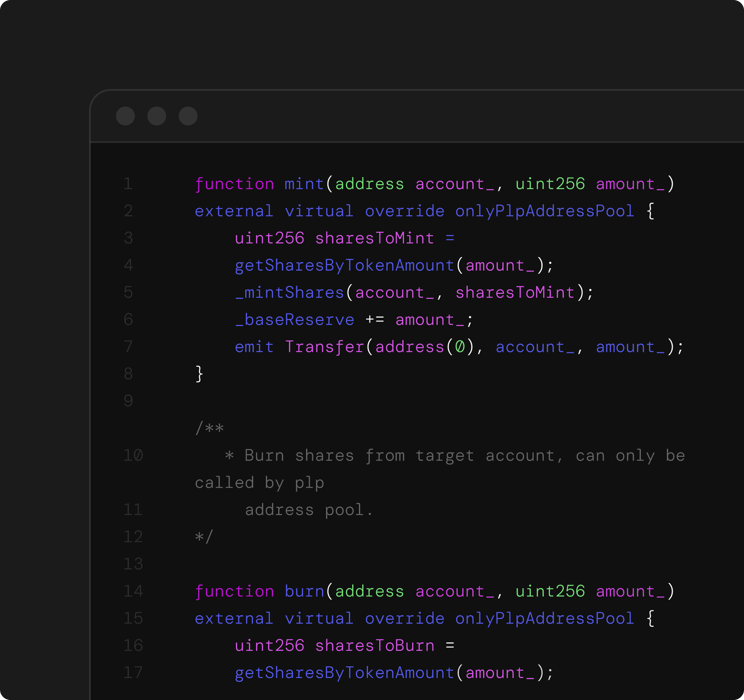Click the _baseReserve variable on line 6
Screen dimensions: 744x700
(294, 319)
